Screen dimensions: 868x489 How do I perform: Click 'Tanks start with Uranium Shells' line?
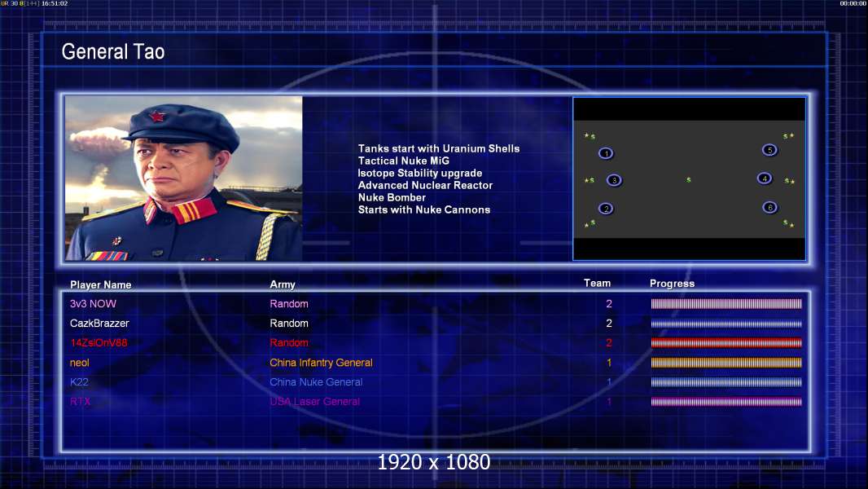pyautogui.click(x=438, y=148)
